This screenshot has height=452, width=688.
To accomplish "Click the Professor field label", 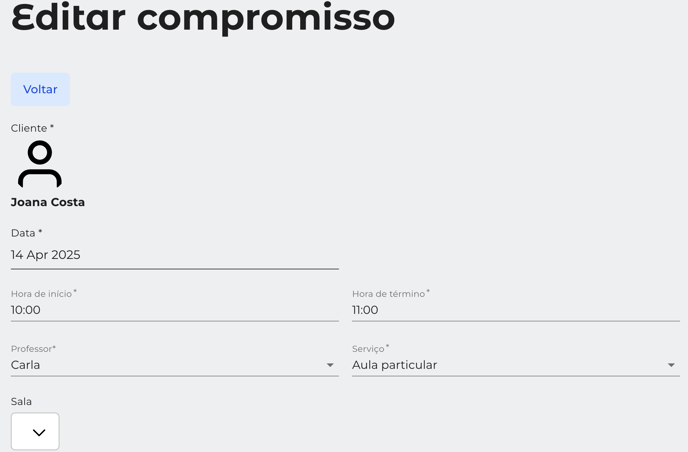I will click(x=33, y=349).
